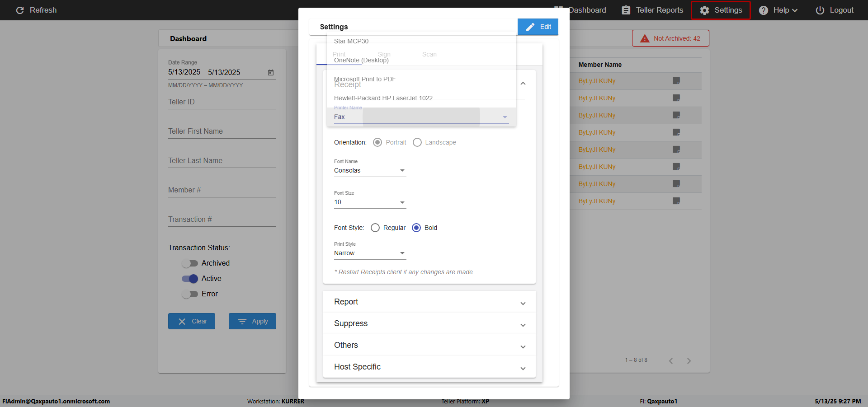Click the 'Workstation: KURRER' status entry

point(276,401)
